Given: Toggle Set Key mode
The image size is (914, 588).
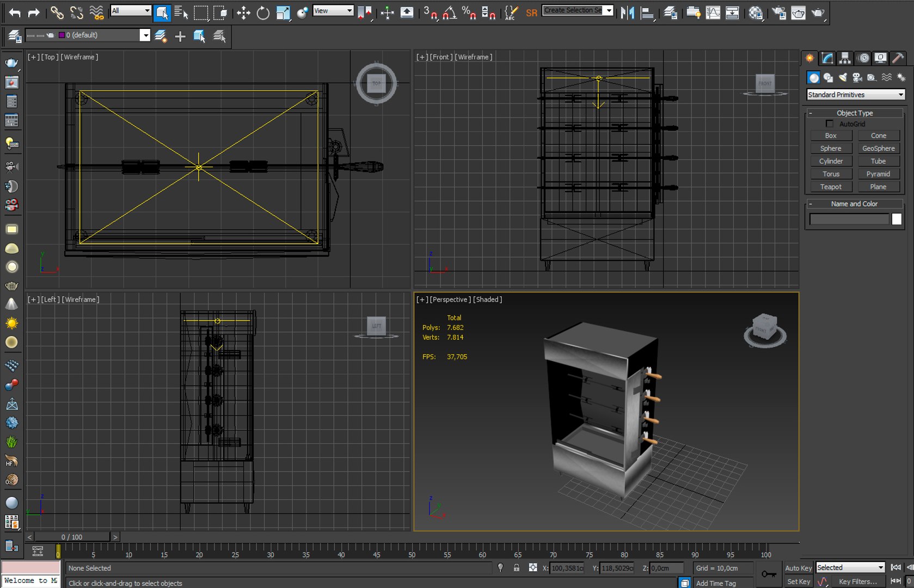Looking at the screenshot, I should pos(798,581).
